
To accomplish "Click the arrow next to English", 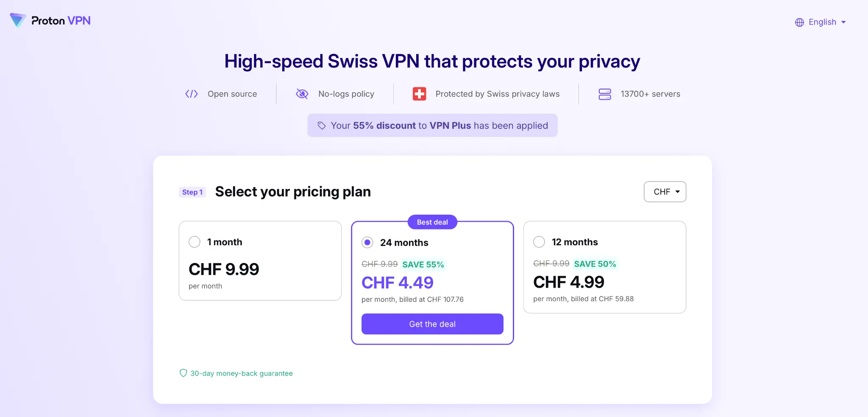I will click(x=843, y=22).
